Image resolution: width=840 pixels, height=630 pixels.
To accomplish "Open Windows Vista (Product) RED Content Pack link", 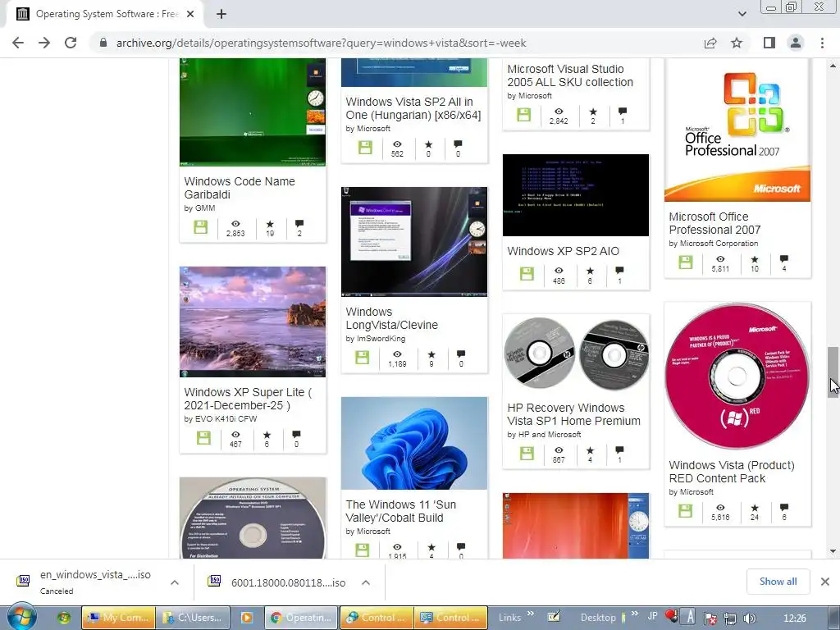I will [732, 472].
